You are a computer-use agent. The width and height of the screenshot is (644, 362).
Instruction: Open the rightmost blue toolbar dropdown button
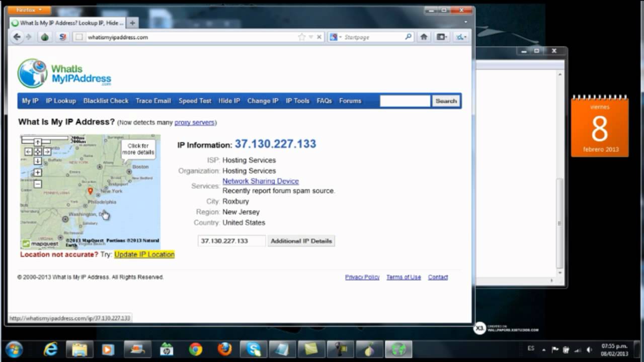tap(461, 37)
